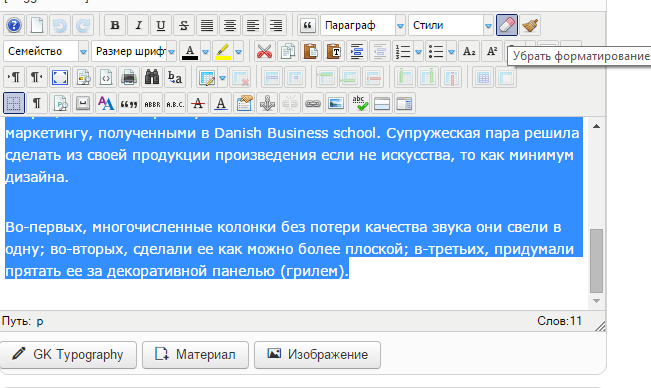Open the Стили styles dropdown
The width and height of the screenshot is (651, 388).
[x=451, y=25]
